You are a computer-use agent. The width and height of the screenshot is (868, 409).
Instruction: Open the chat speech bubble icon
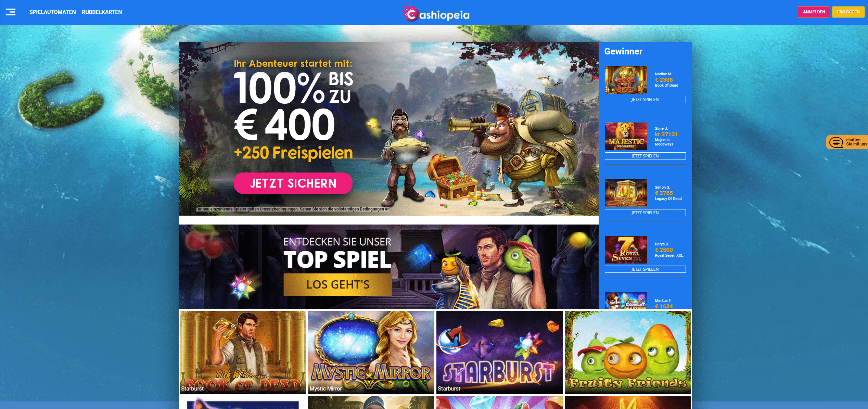pyautogui.click(x=836, y=142)
